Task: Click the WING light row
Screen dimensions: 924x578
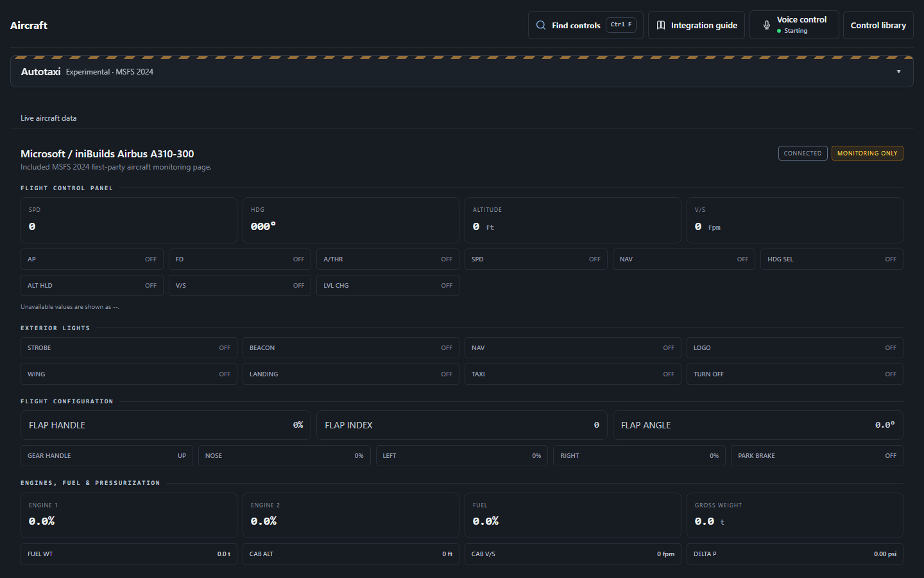Action: (x=129, y=374)
